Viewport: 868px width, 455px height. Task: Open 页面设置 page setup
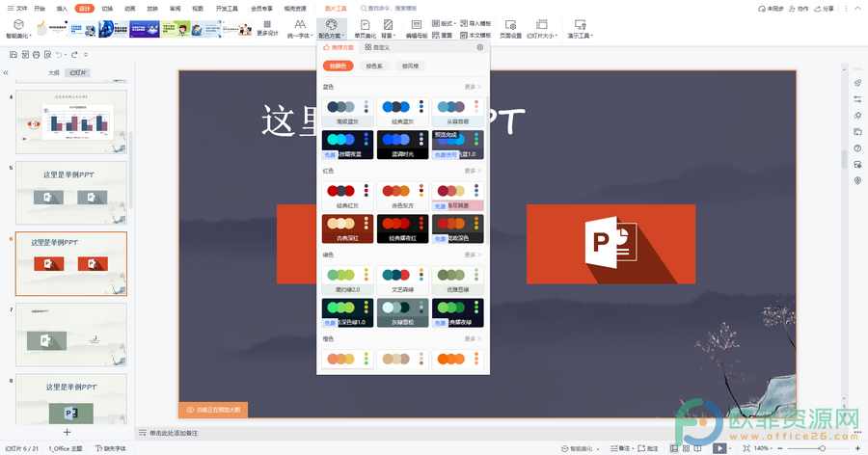tap(510, 29)
